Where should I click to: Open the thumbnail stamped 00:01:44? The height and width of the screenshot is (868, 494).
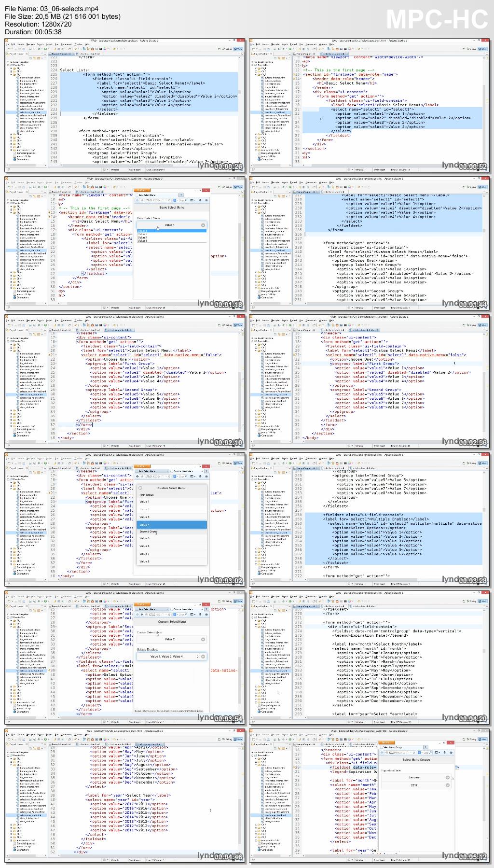[370, 243]
